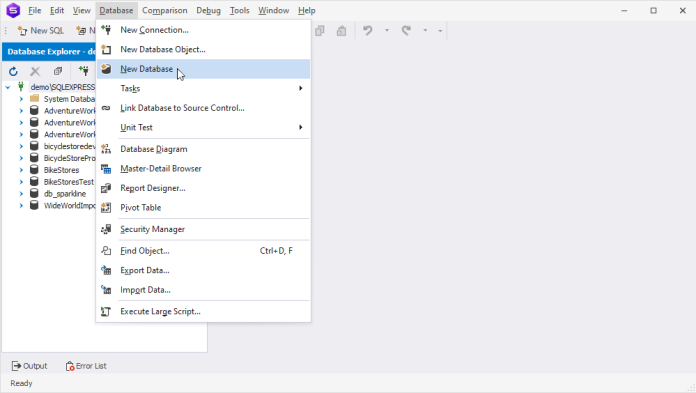Screen dimensions: 696x393
Task: Click the paste icon in the main toolbar
Action: [x=341, y=31]
